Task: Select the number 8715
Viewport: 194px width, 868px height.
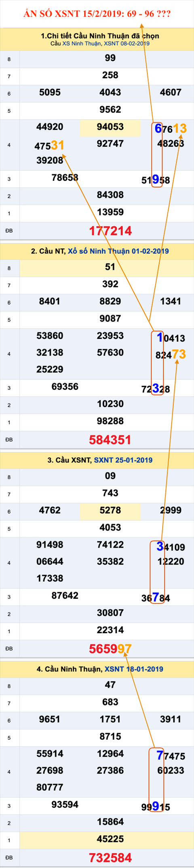Action: [110, 737]
